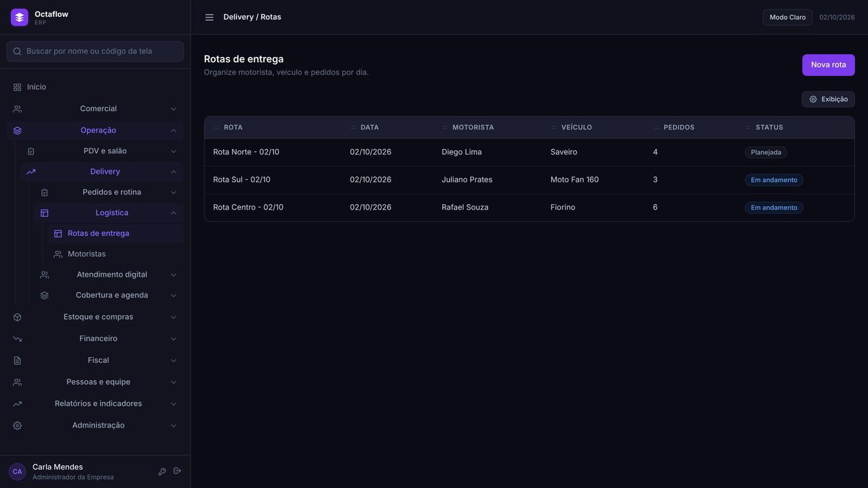
Task: Click the Administração gear icon
Action: pos(18,426)
